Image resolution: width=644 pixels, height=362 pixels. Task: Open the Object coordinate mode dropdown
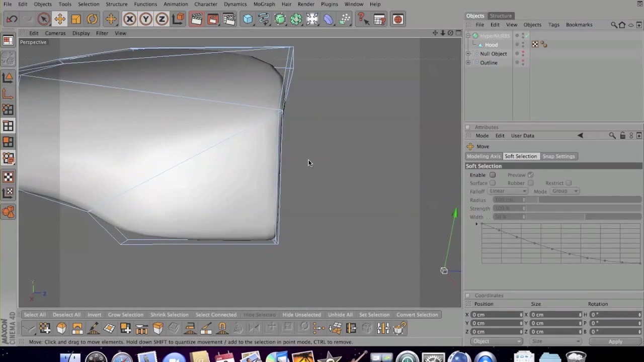tap(497, 341)
